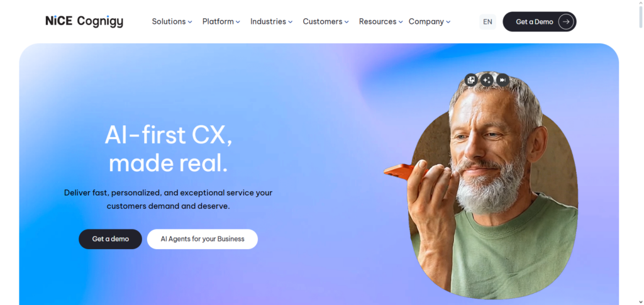Click the Solutions menu label
Screen dimensions: 644x305
tap(169, 22)
